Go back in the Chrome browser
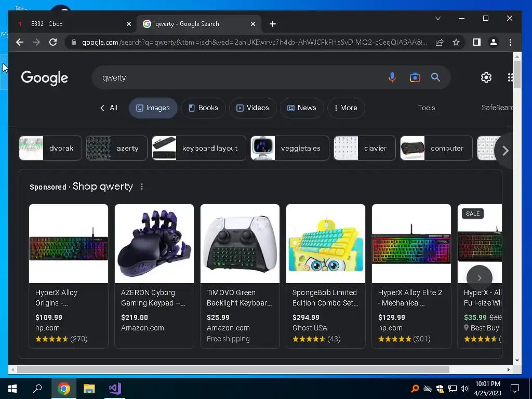The image size is (532, 399). tap(20, 42)
